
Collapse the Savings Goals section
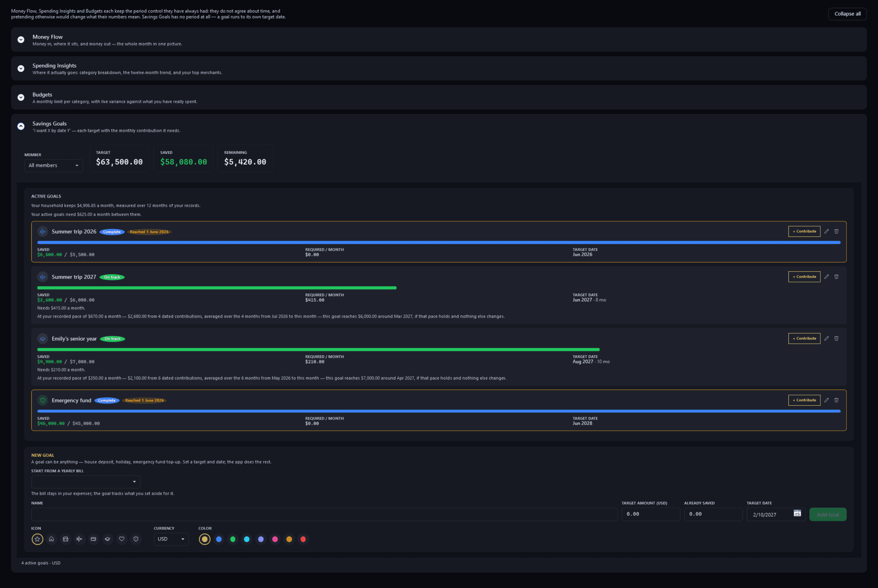point(21,127)
